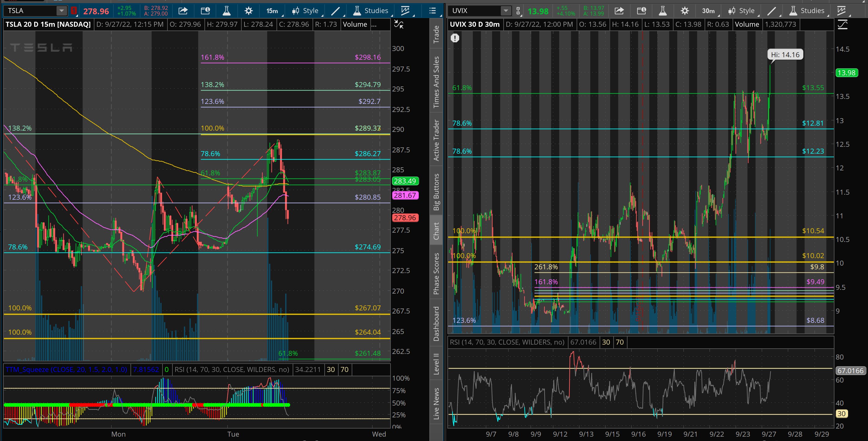Viewport: 868px width, 441px height.
Task: Open the Live News side tab
Action: click(x=436, y=404)
